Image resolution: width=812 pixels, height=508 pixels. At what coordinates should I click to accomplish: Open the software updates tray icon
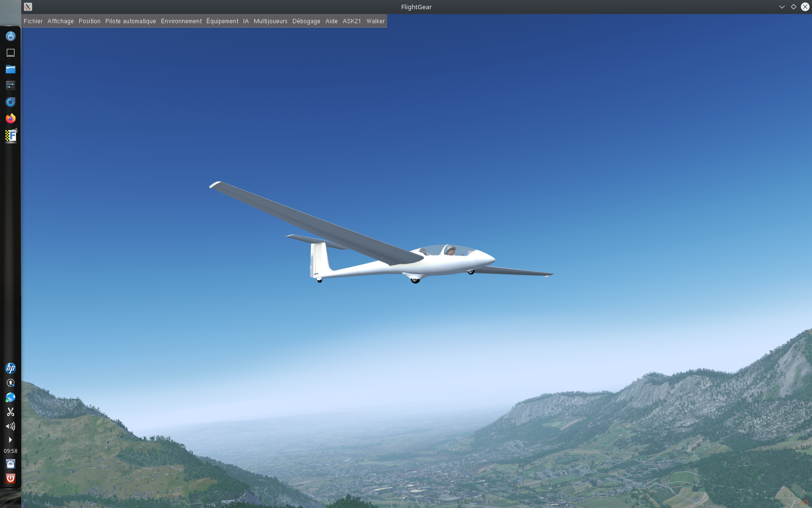pos(11,383)
